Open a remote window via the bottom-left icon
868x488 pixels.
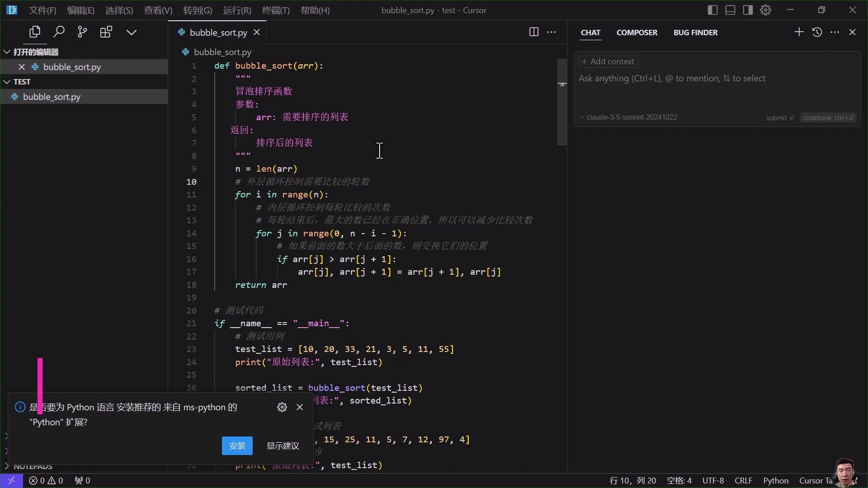12,480
